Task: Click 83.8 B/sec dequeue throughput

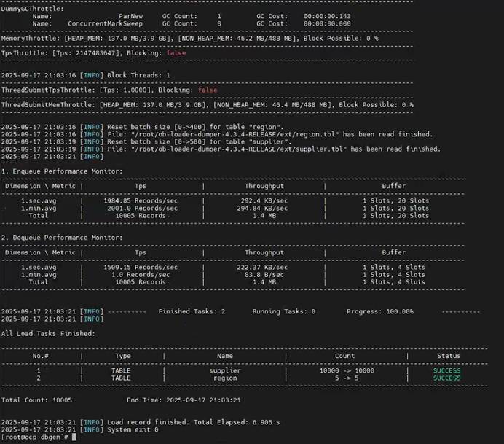Action: tap(264, 275)
